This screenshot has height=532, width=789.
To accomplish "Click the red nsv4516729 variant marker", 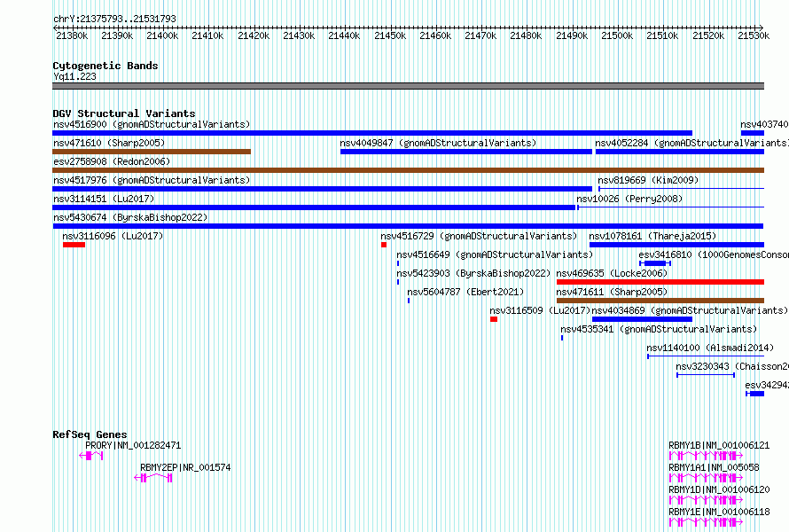I will [x=384, y=245].
